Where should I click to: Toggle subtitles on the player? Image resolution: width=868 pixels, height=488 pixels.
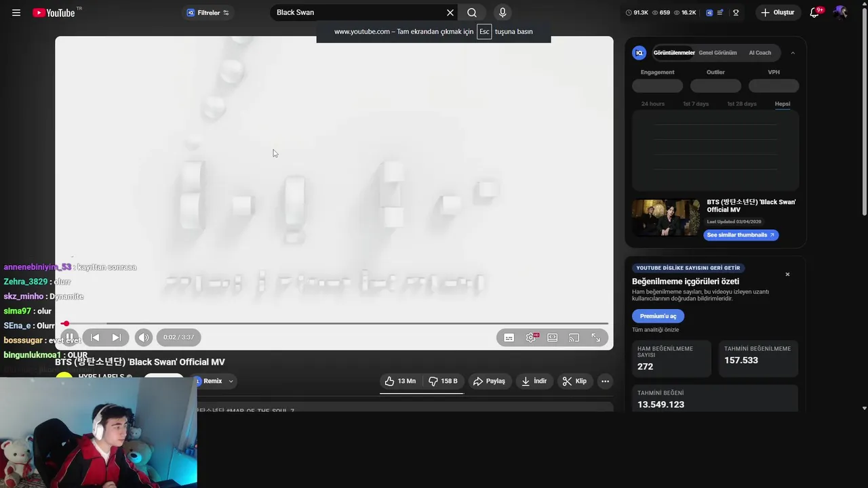509,338
